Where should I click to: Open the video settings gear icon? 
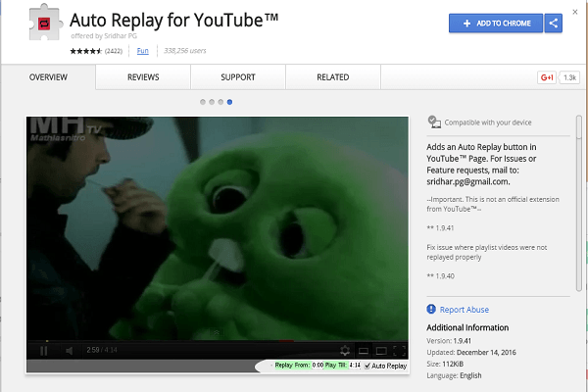(x=345, y=351)
